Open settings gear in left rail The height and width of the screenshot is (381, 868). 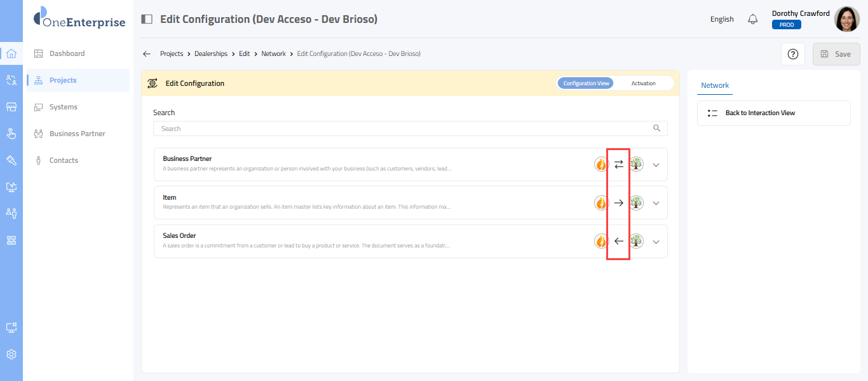click(x=11, y=354)
